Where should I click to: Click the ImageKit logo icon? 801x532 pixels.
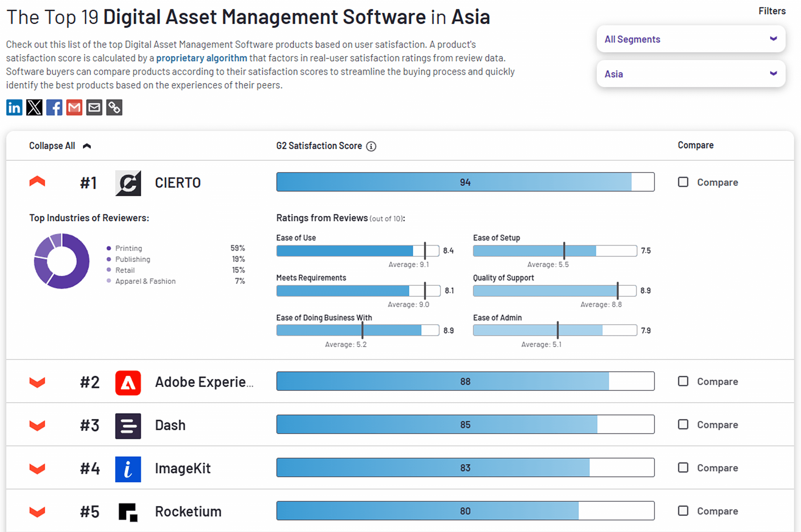[x=128, y=469]
